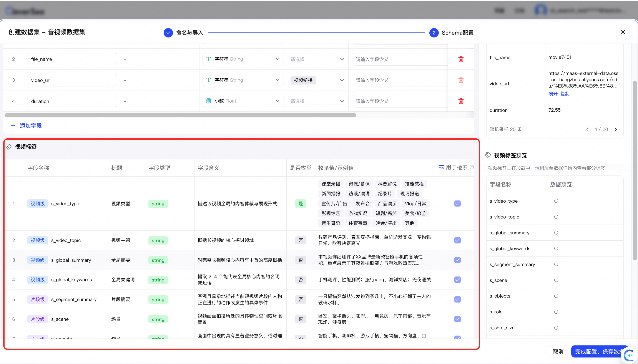The height and width of the screenshot is (364, 638).
Task: Click step 2 circle for Schema配置
Action: coord(434,33)
